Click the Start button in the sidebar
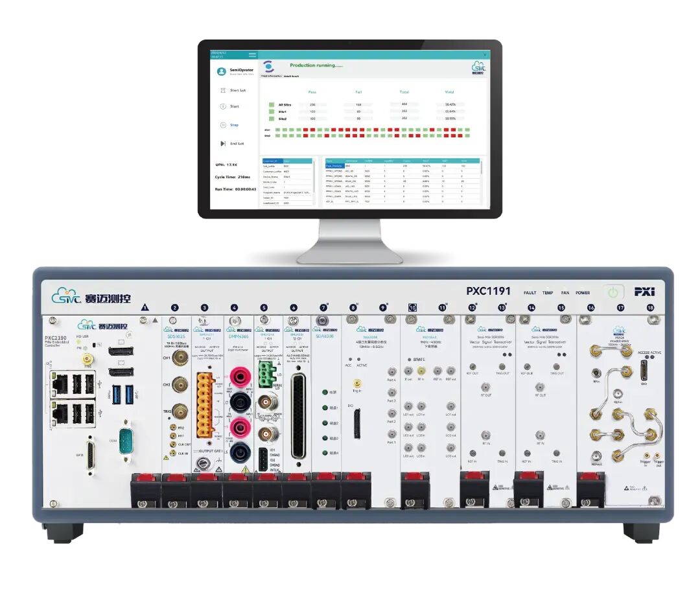Viewport: 700px width, 589px height. click(230, 106)
